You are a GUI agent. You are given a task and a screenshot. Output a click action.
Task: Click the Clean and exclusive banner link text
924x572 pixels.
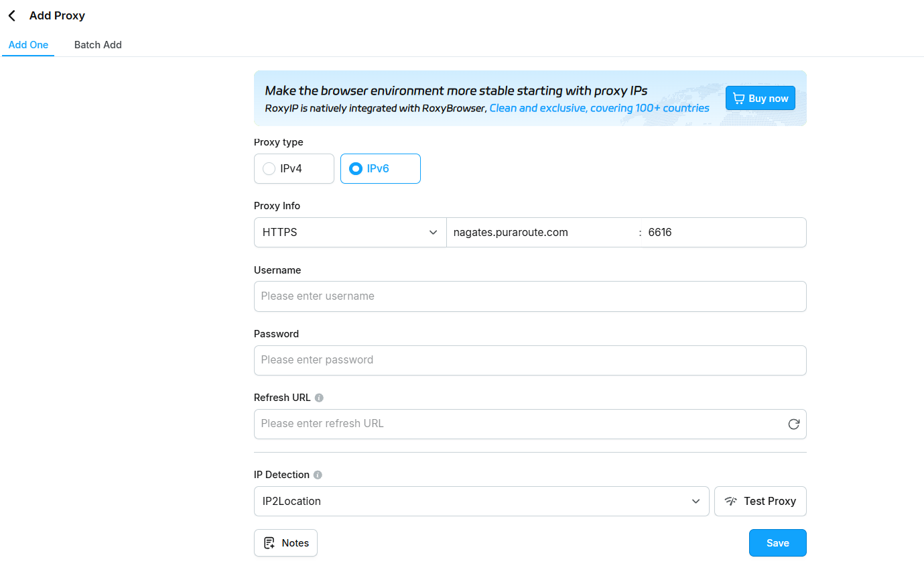point(600,108)
